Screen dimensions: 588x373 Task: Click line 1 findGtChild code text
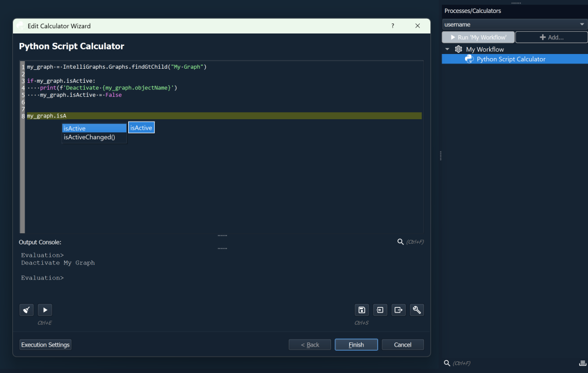click(116, 66)
